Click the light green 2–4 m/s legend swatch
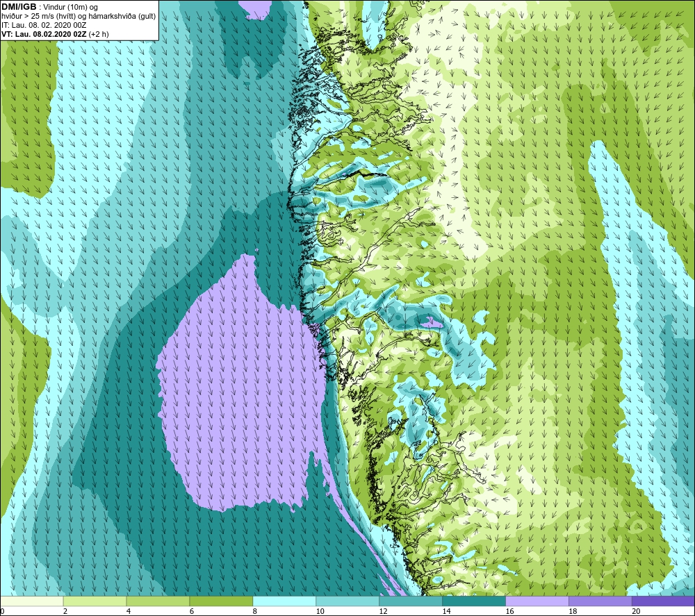The height and width of the screenshot is (616, 695). [x=95, y=601]
